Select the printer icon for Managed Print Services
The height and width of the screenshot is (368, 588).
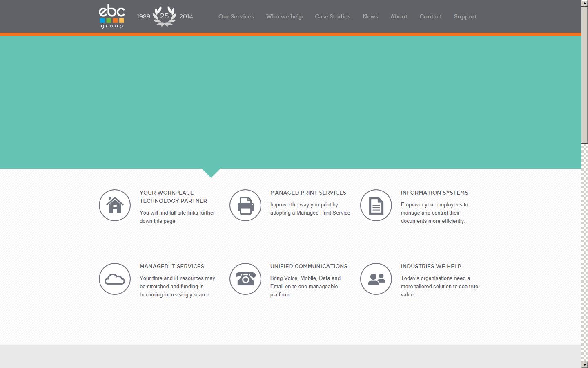(245, 205)
